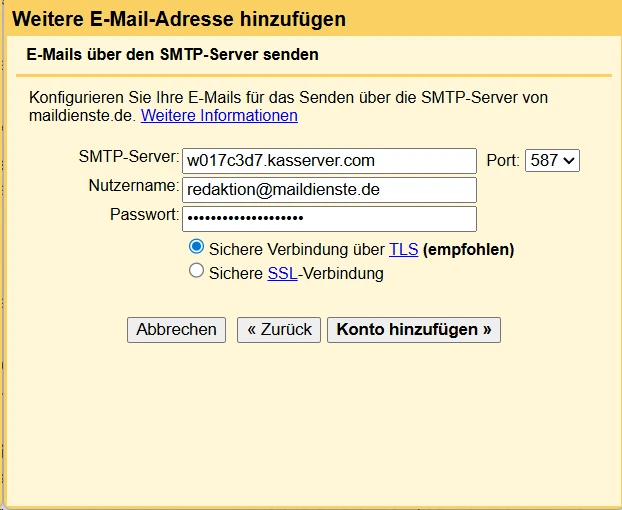Follow the TLS hyperlink
The height and width of the screenshot is (510, 622).
(403, 249)
